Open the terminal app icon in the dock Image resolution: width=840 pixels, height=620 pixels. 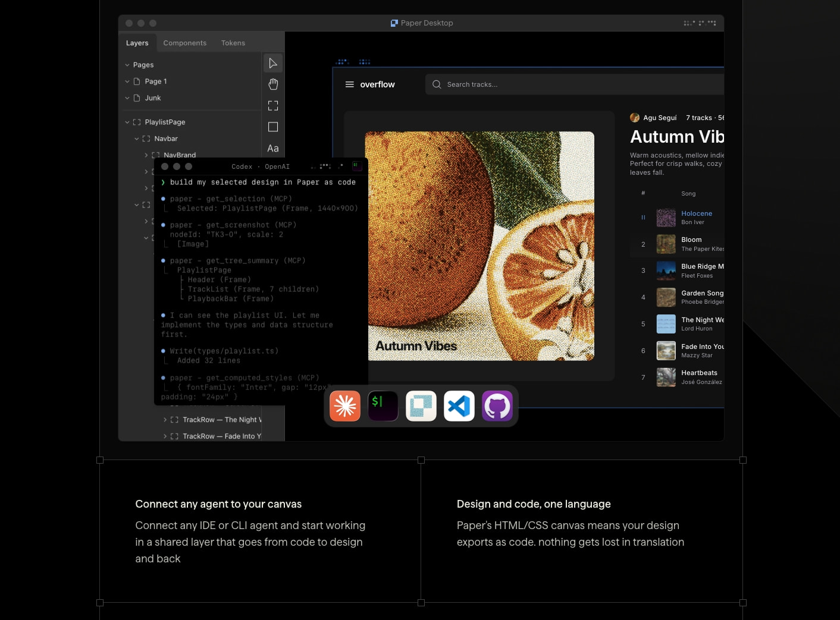(383, 406)
